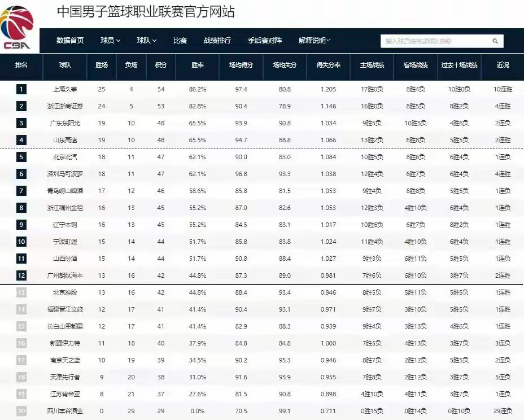The height and width of the screenshot is (420, 524).
Task: Sort by the 场均得分 column header
Action: tap(241, 65)
